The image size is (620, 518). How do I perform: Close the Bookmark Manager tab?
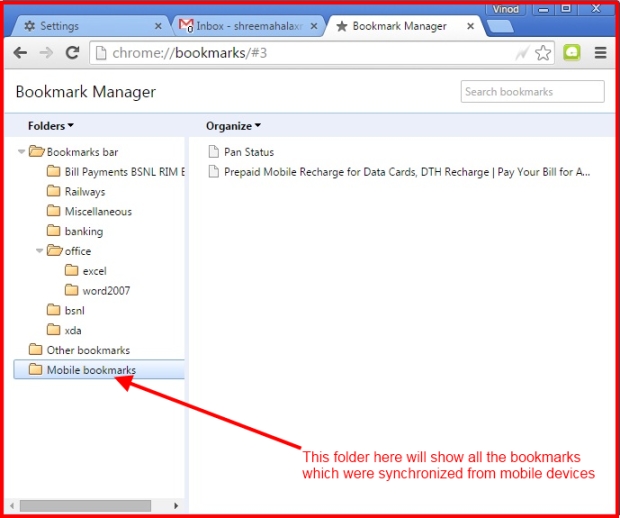[x=471, y=26]
